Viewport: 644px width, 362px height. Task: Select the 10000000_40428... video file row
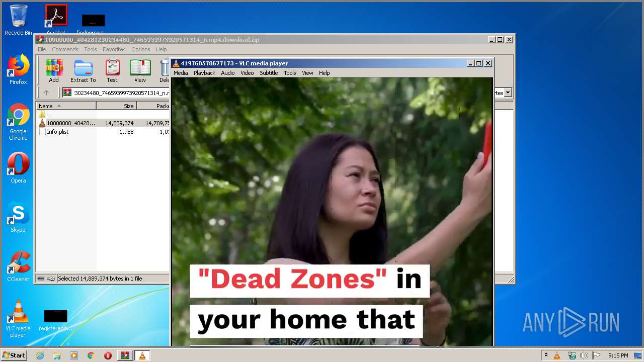pos(103,123)
